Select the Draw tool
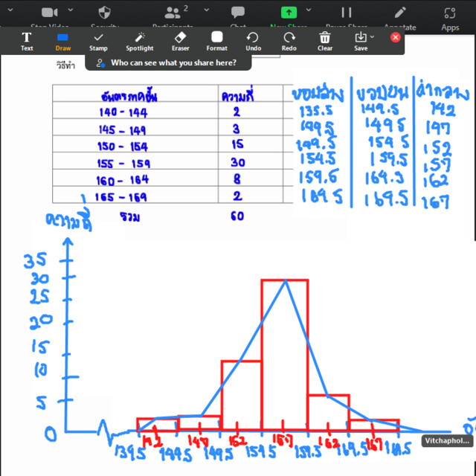 [63, 40]
